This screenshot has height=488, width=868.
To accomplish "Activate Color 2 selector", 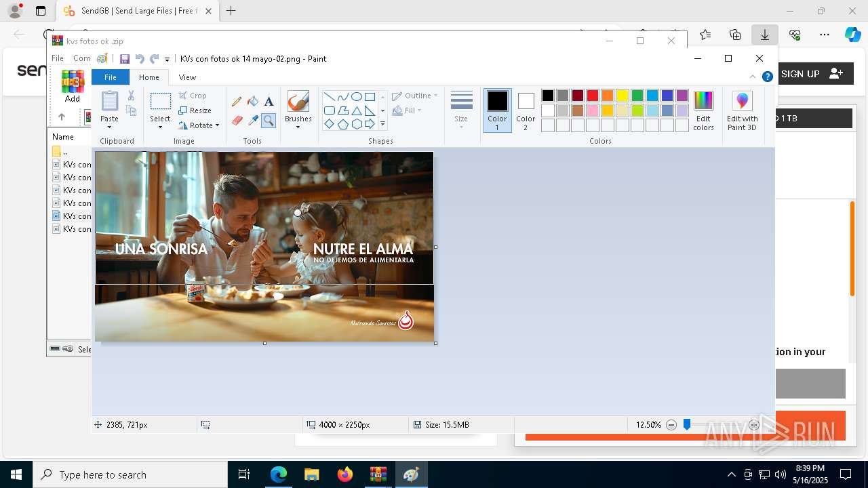I will point(526,110).
